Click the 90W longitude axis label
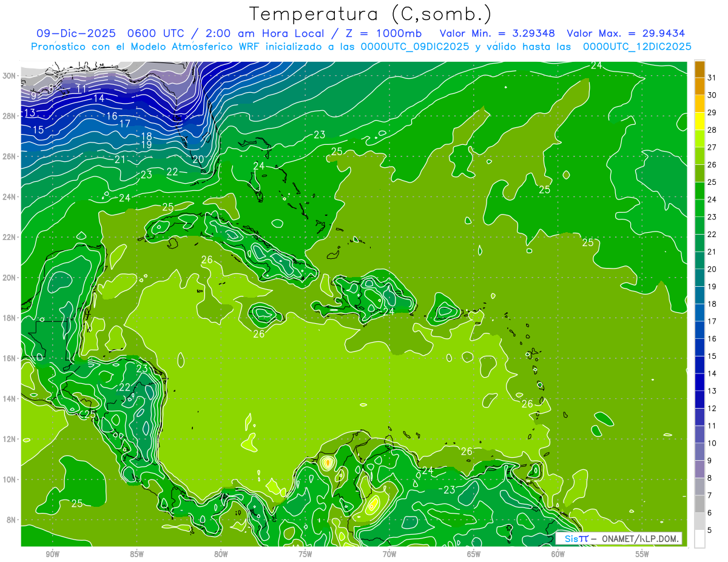This screenshot has height=562, width=728. [52, 554]
